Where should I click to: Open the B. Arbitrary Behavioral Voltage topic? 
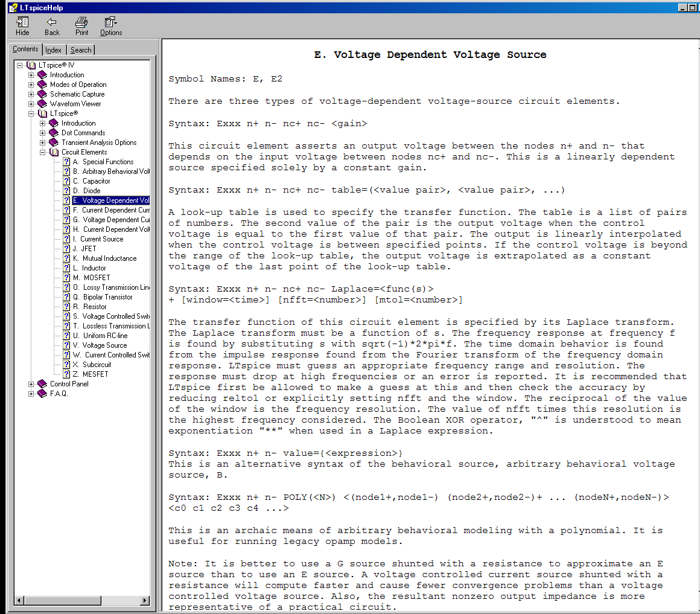(111, 171)
